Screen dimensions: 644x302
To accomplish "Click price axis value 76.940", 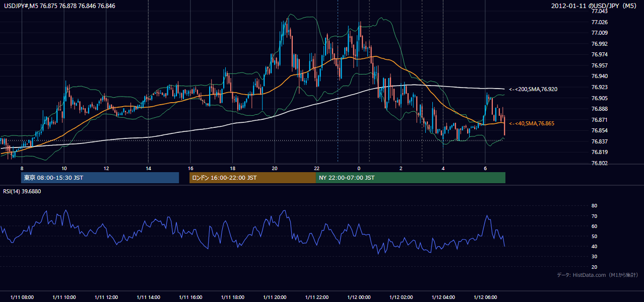I will (x=599, y=77).
